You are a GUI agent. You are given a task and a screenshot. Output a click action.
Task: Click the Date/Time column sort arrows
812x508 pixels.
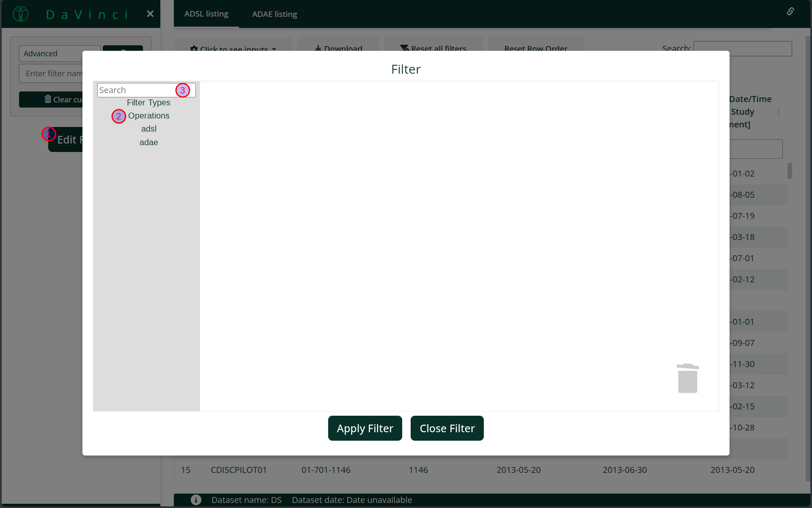[778, 112]
